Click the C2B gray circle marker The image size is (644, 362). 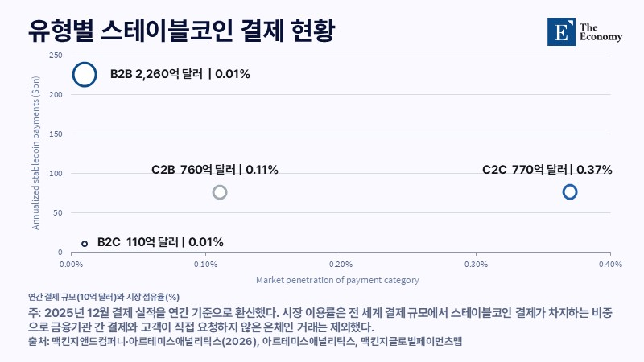coord(220,192)
